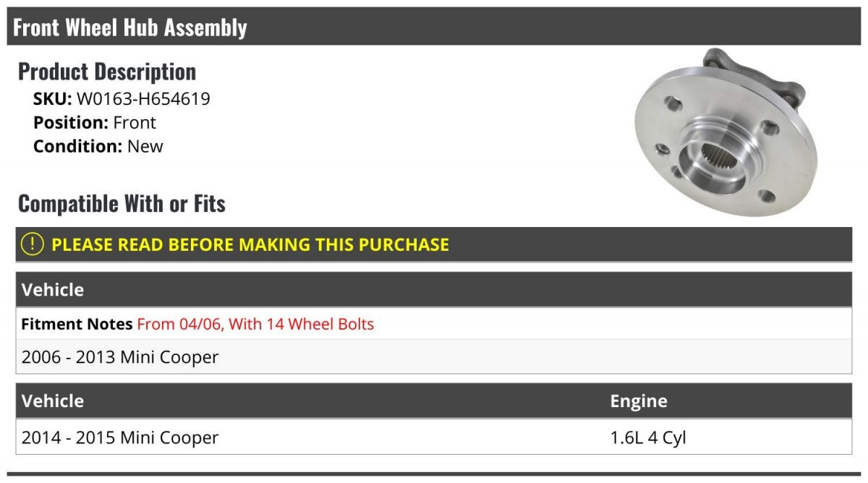Select the Compatible With or Fits heading
This screenshot has height=483, width=868.
(122, 204)
